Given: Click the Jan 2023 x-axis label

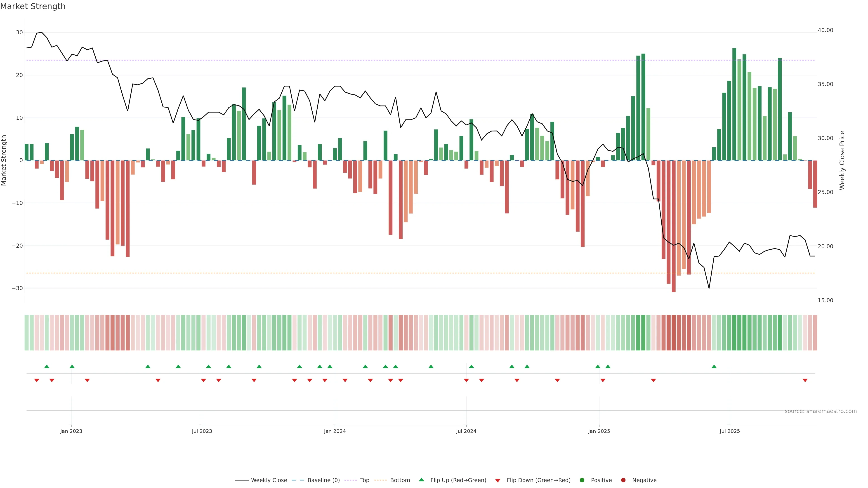Looking at the screenshot, I should point(71,431).
